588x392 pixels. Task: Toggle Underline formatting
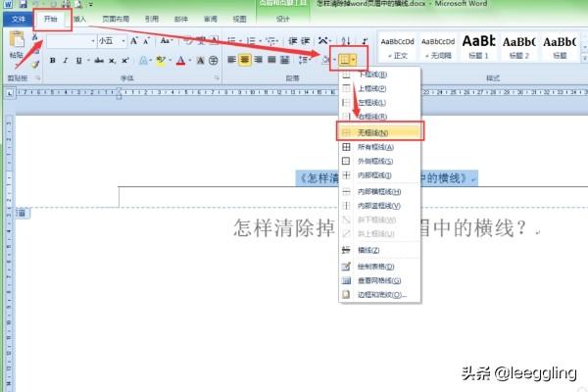coord(78,60)
